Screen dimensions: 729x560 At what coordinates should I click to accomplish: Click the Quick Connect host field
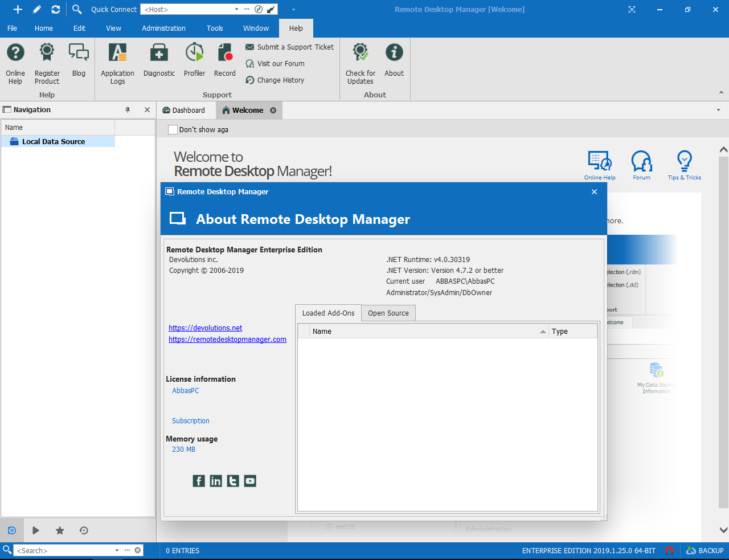tap(187, 9)
